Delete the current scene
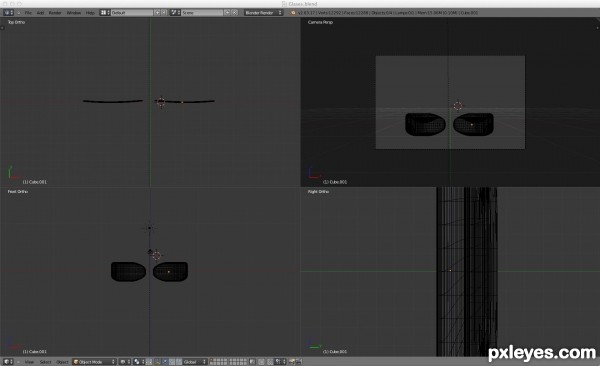The height and width of the screenshot is (366, 600). tap(235, 13)
